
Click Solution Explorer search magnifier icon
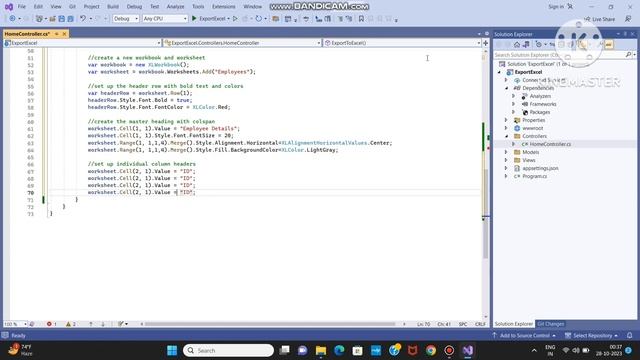pyautogui.click(x=628, y=55)
